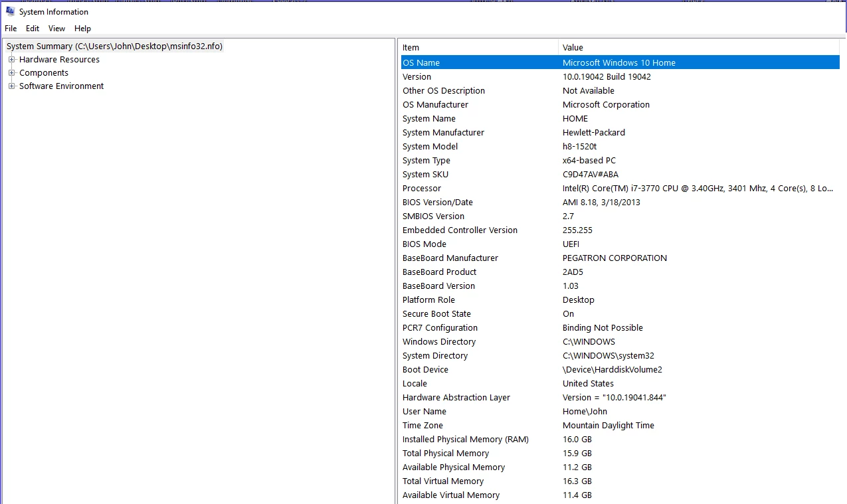Select the BIOS Version/Date row
The height and width of the screenshot is (504, 847).
click(620, 202)
